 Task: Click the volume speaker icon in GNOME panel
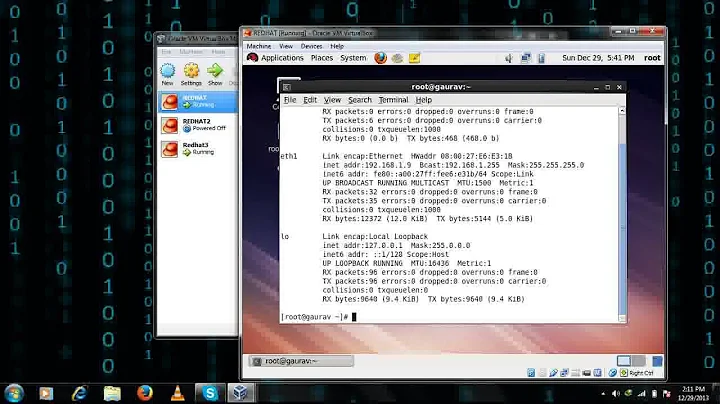tap(509, 58)
